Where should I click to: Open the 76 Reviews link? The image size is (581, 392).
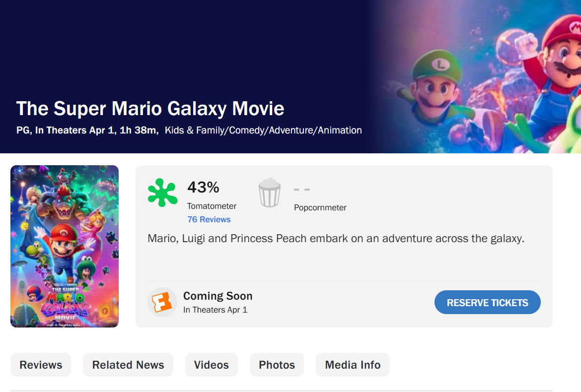(x=209, y=219)
